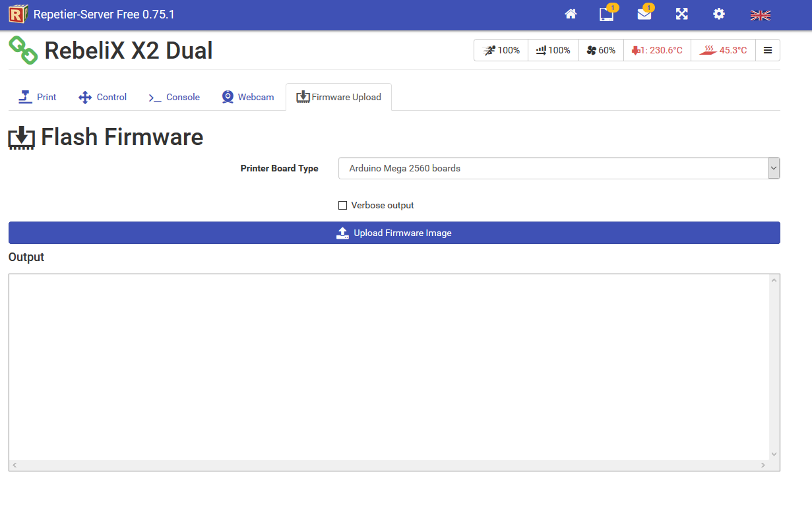Open global settings gear icon
Viewport: 812px width, 507px height.
point(718,15)
